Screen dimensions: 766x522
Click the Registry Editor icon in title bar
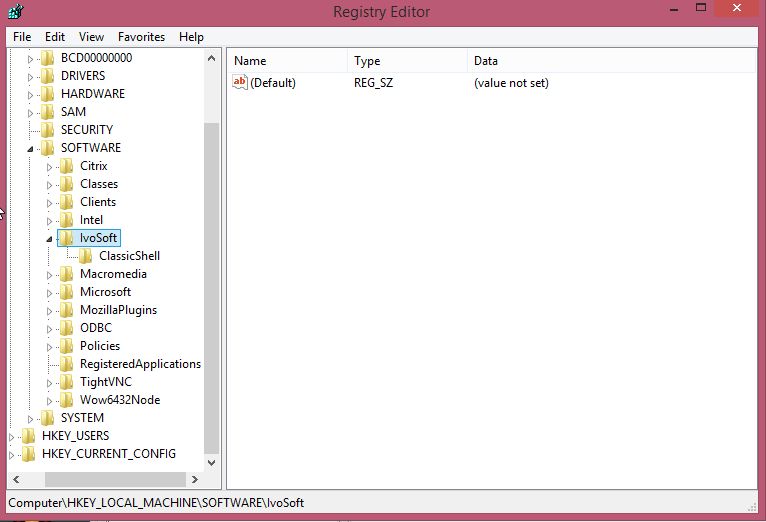click(x=16, y=11)
